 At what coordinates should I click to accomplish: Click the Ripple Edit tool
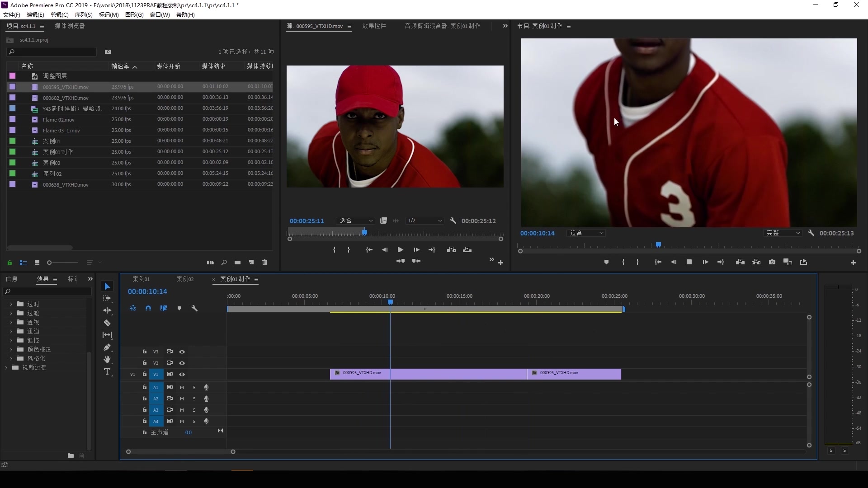107,310
